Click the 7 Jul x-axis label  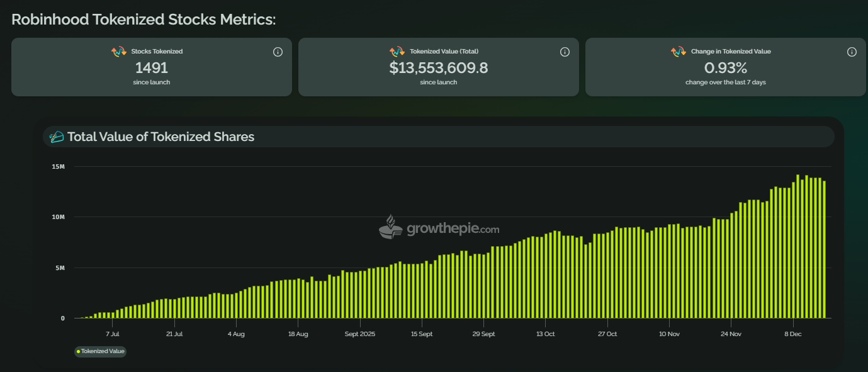point(113,334)
